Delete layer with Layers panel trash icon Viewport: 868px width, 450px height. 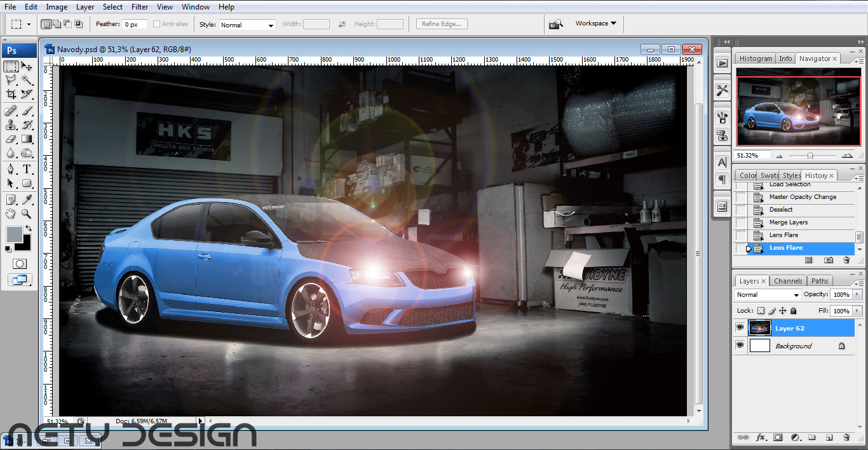(x=846, y=437)
